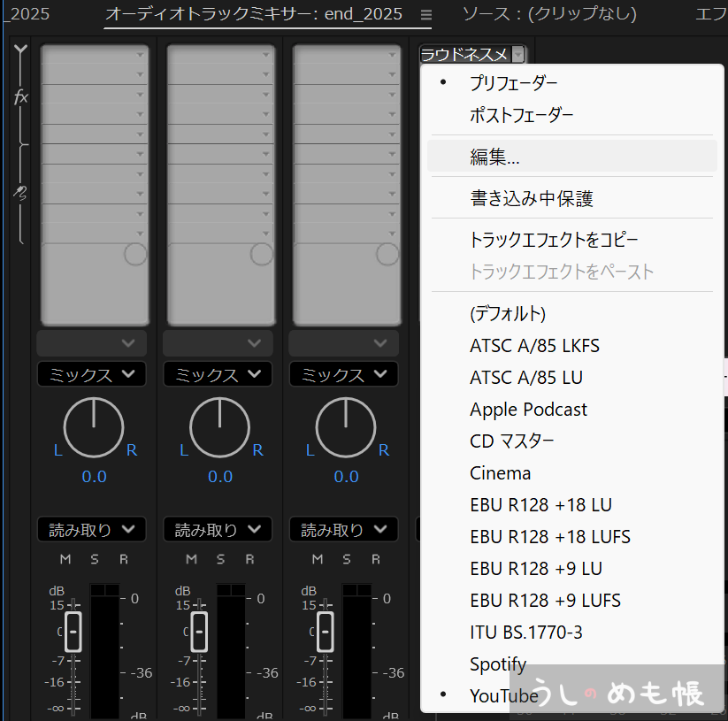
Task: Open the first track's ミックス dropdown
Action: point(92,375)
